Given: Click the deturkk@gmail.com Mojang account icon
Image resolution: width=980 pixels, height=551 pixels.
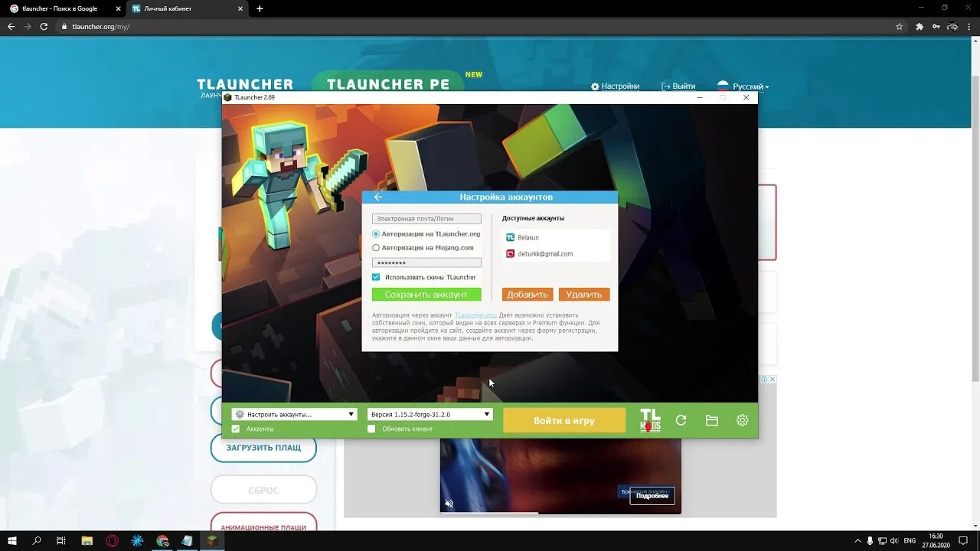Looking at the screenshot, I should [510, 253].
